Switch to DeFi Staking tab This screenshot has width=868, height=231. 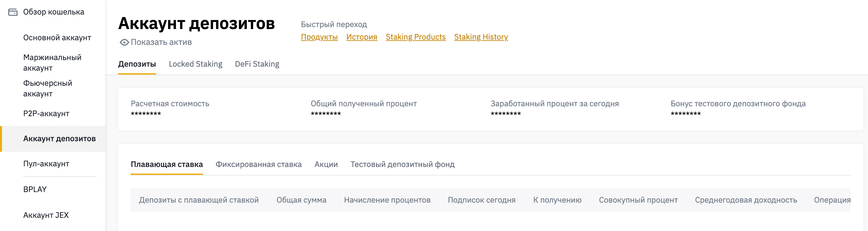coord(257,64)
